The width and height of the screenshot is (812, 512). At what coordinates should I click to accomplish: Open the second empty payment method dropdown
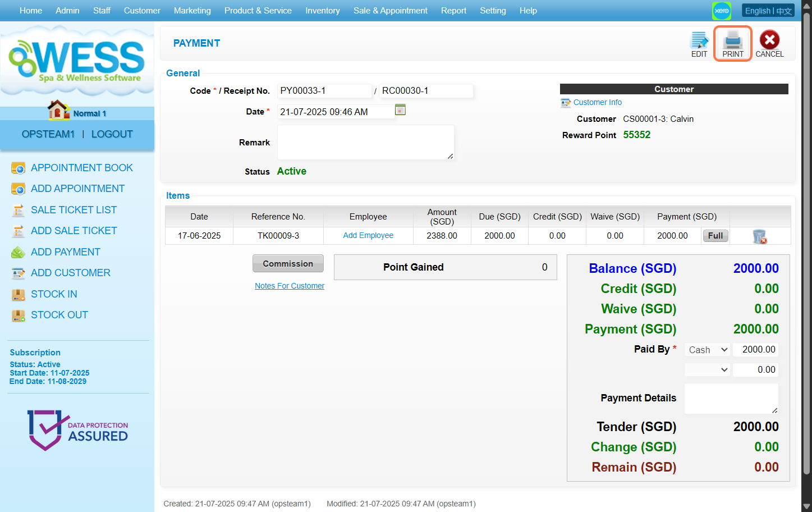(x=707, y=370)
